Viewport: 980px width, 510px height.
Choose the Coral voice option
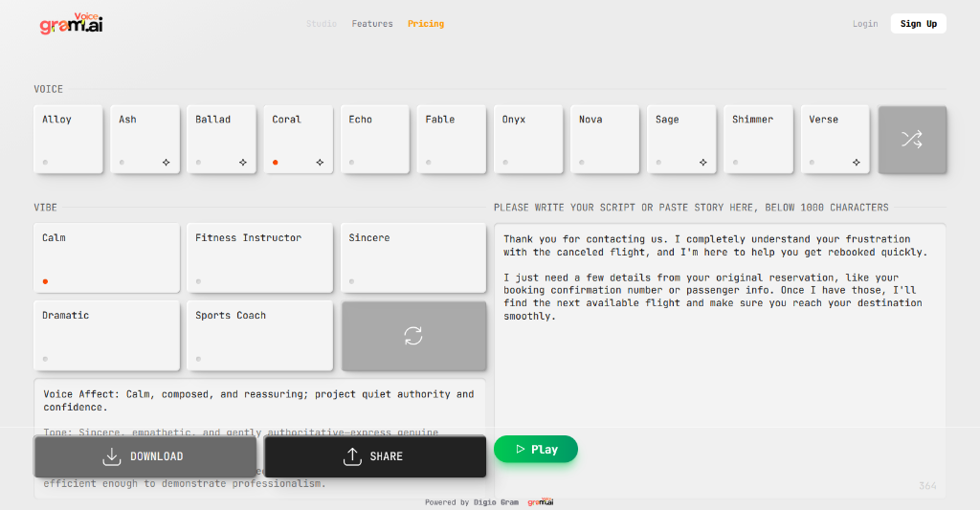[298, 139]
